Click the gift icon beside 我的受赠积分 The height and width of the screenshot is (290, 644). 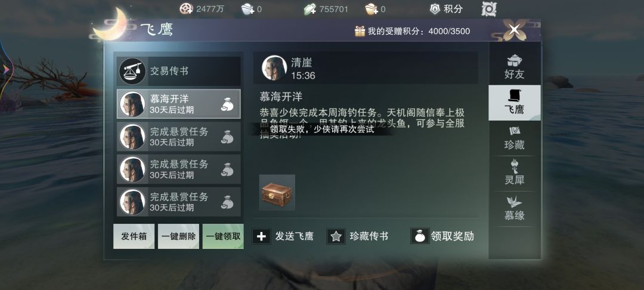360,31
